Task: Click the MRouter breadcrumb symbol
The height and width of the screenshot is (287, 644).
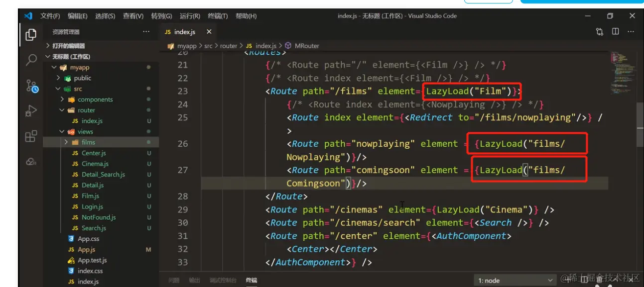Action: [x=302, y=46]
